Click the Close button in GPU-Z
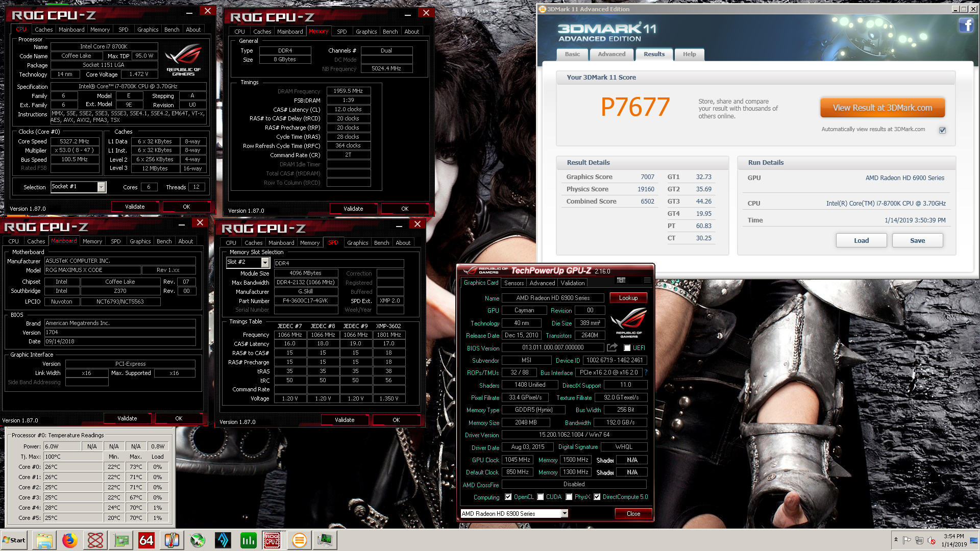The height and width of the screenshot is (551, 980). pyautogui.click(x=633, y=514)
